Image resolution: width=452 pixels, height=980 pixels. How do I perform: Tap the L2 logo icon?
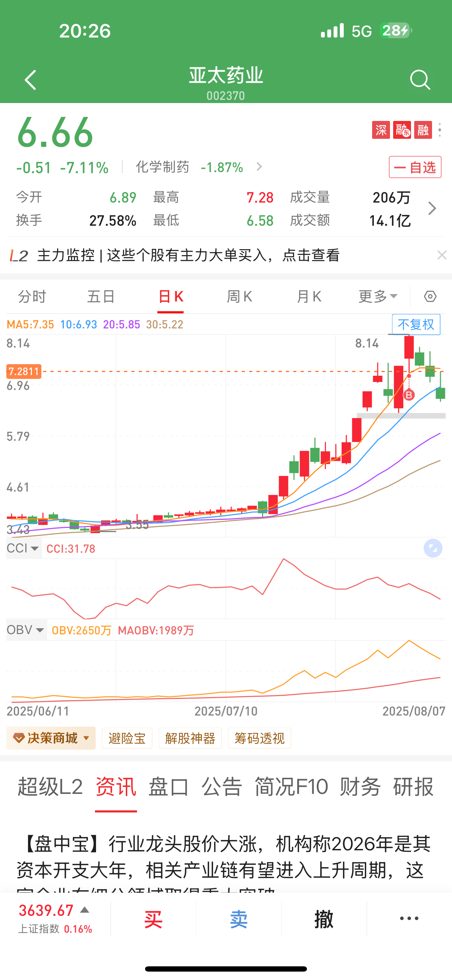pyautogui.click(x=19, y=256)
